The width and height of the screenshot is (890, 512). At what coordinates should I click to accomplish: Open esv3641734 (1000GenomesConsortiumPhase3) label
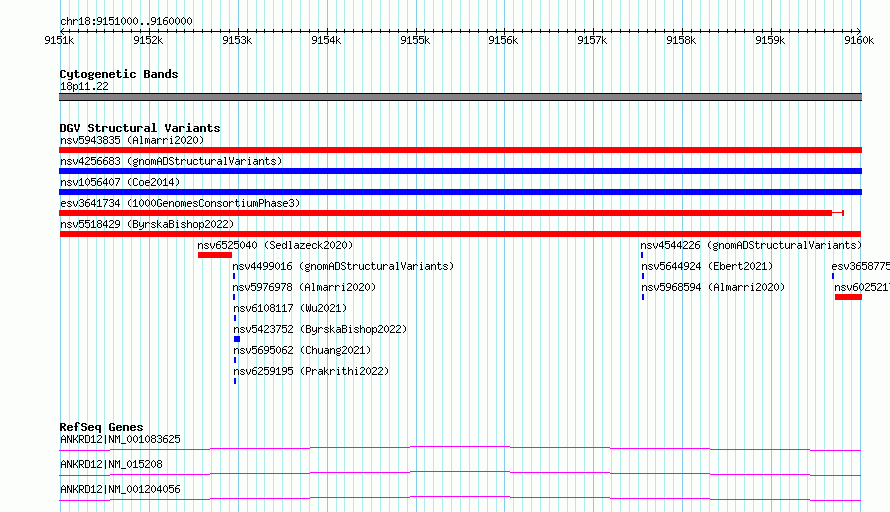(x=180, y=203)
